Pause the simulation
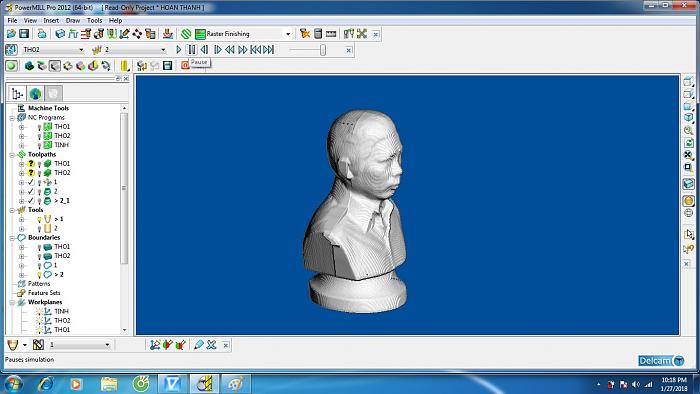700x394 pixels. pyautogui.click(x=192, y=50)
